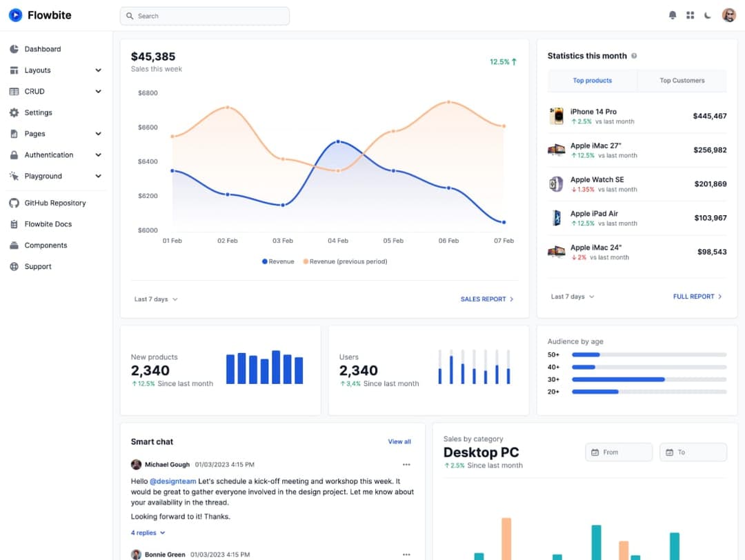Click the notifications bell icon
The image size is (745, 560).
(x=673, y=15)
